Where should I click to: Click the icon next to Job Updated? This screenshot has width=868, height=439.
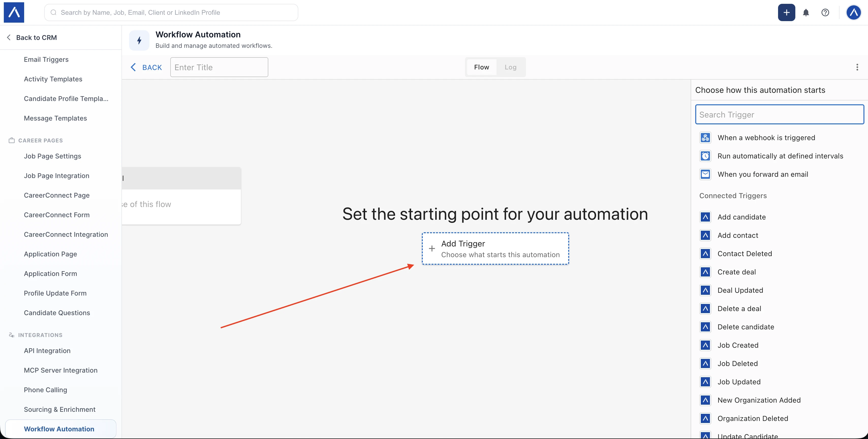pyautogui.click(x=705, y=382)
